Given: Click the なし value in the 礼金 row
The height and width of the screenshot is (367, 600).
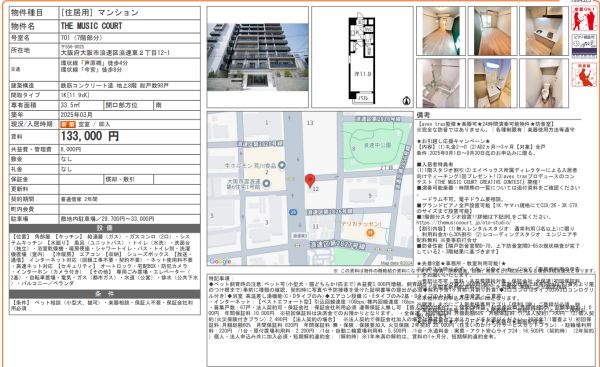Looking at the screenshot, I should pyautogui.click(x=66, y=169).
